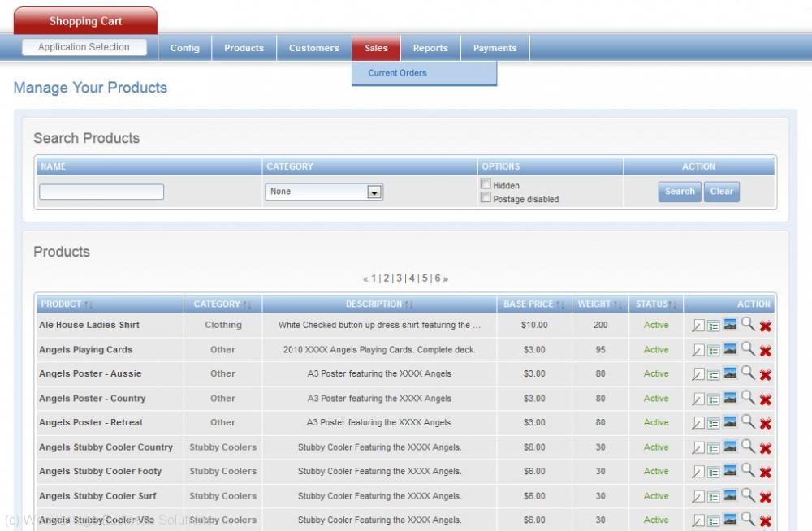Select Current Orders from Sales submenu
Screen dimensions: 812x531
click(x=397, y=73)
